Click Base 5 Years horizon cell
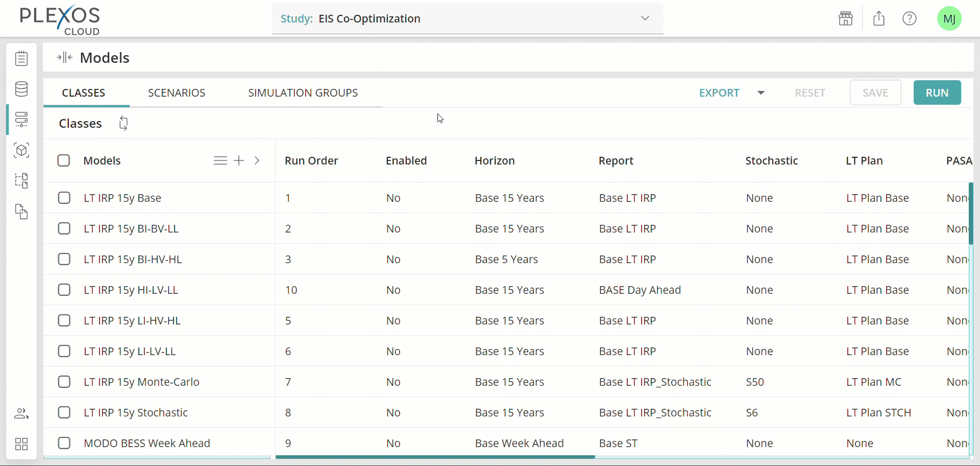 (506, 259)
